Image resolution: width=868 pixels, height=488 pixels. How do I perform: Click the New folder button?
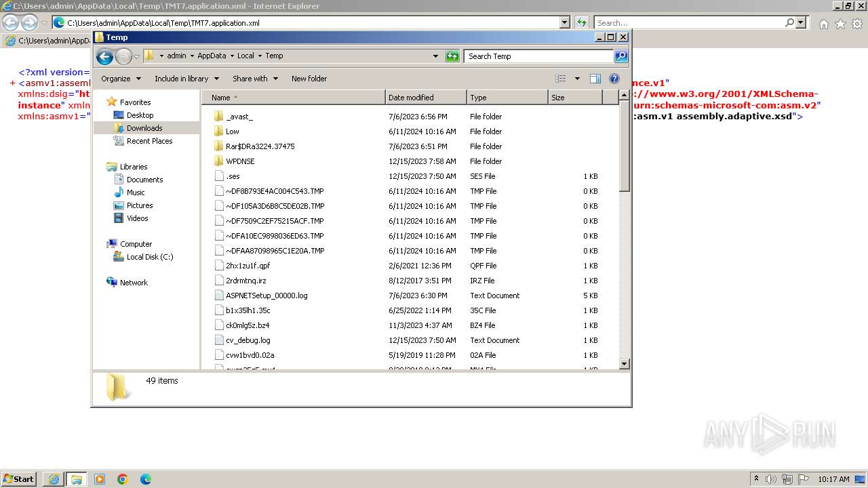tap(309, 79)
